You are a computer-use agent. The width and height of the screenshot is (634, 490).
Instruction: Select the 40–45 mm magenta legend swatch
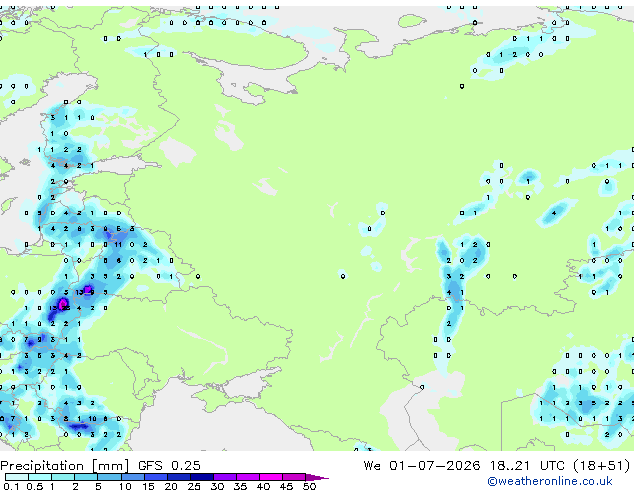click(271, 477)
